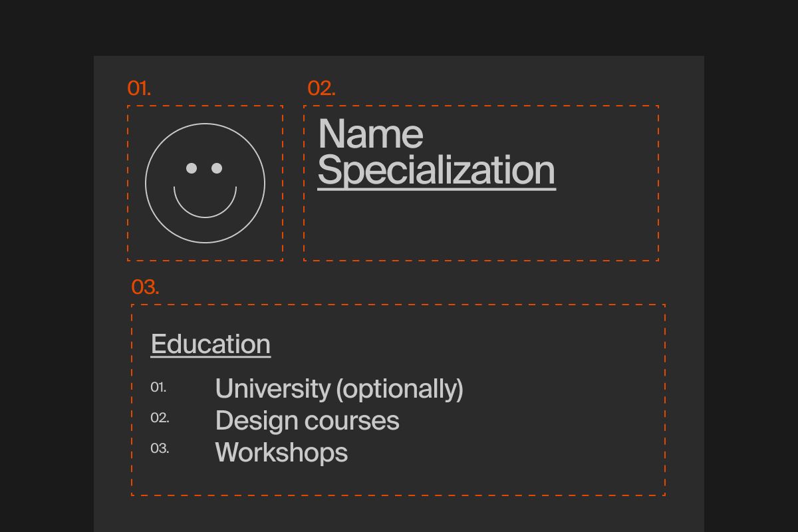Click the orange 03. section label above Education
The height and width of the screenshot is (532, 798).
145,287
